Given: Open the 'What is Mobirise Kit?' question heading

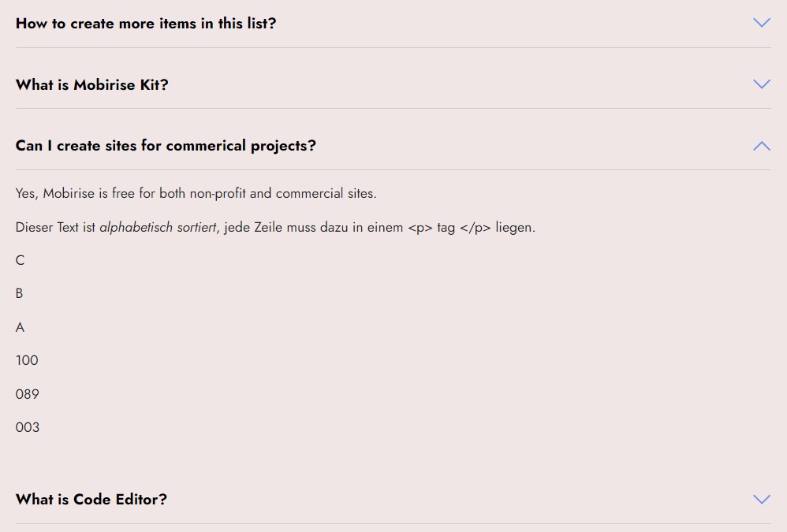Looking at the screenshot, I should (x=92, y=85).
